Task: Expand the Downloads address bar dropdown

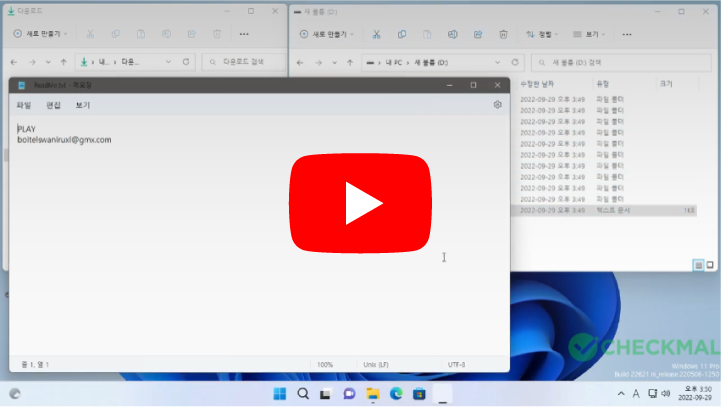Action: 168,62
